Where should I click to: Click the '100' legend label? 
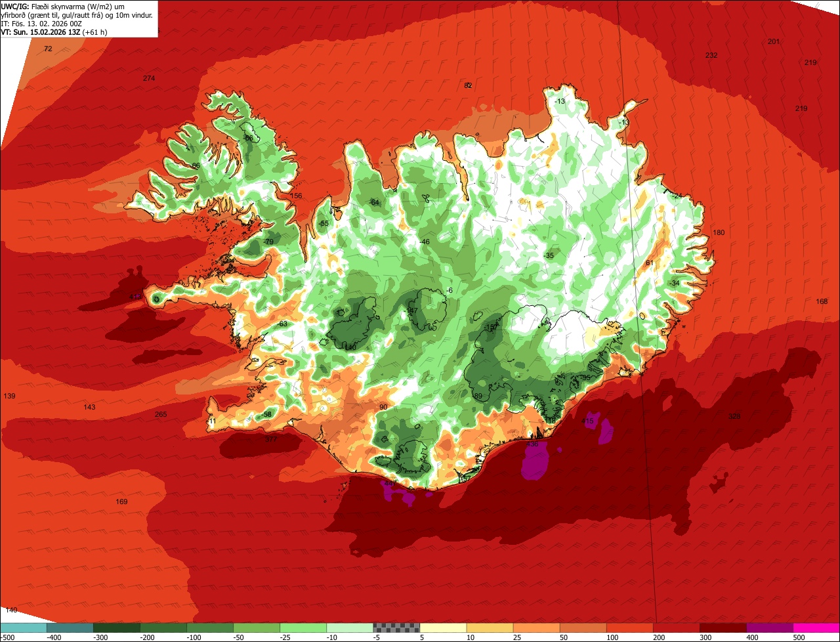pos(612,637)
